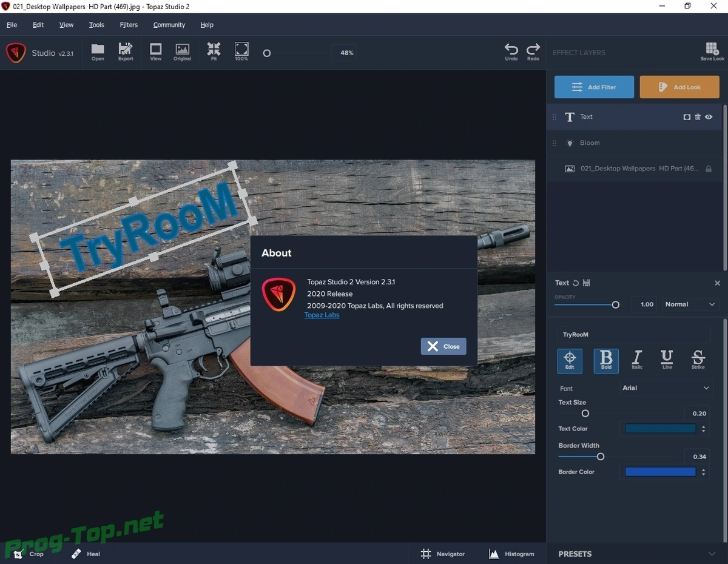
Task: Toggle Strike text style
Action: [x=698, y=360]
